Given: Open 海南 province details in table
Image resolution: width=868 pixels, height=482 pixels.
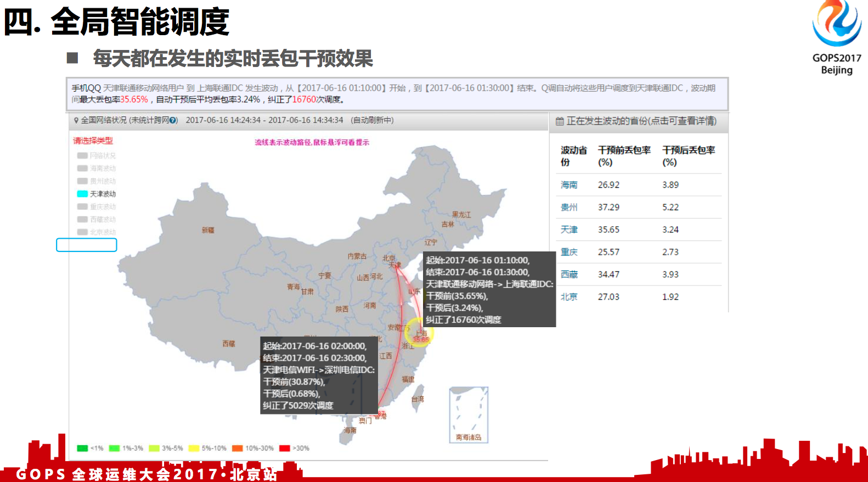Looking at the screenshot, I should 569,185.
